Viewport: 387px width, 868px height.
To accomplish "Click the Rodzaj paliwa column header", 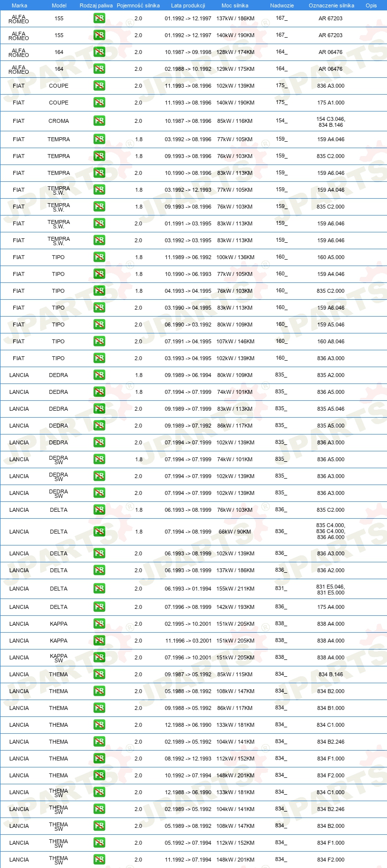I will (x=96, y=5).
